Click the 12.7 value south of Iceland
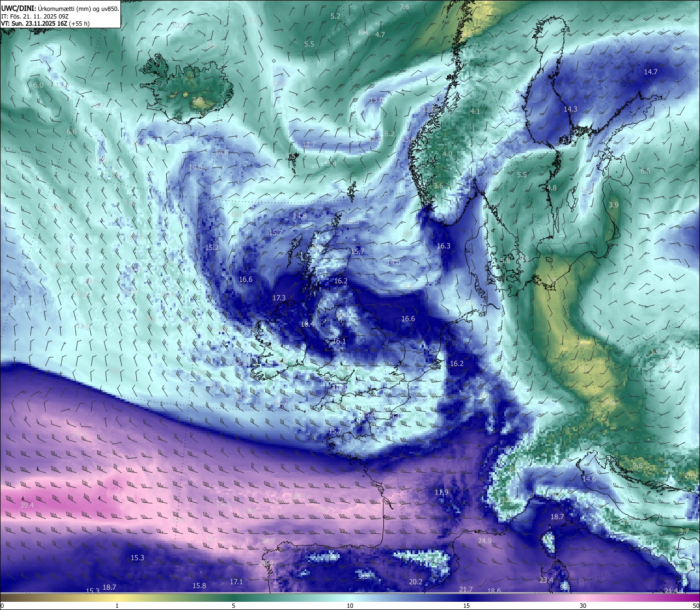The image size is (700, 610). pyautogui.click(x=309, y=144)
